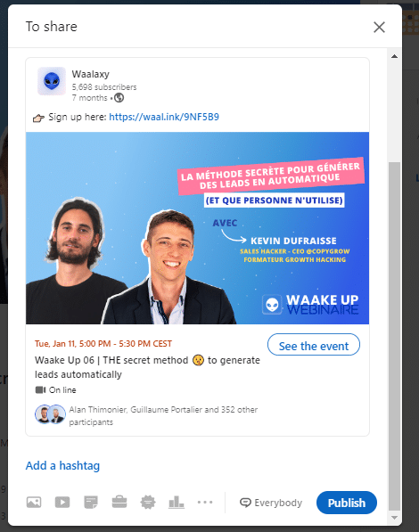Viewport: 419px width, 532px height.
Task: Open the more options ellipsis
Action: [205, 502]
